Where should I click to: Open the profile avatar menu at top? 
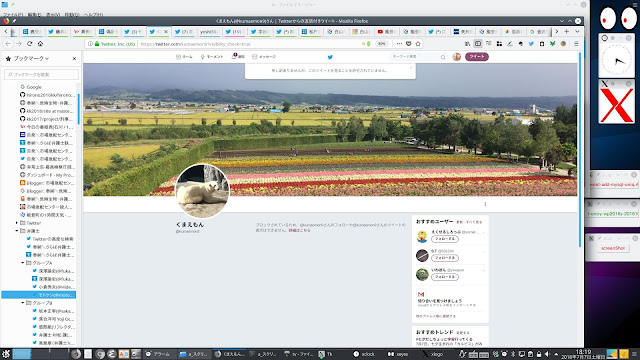click(457, 57)
